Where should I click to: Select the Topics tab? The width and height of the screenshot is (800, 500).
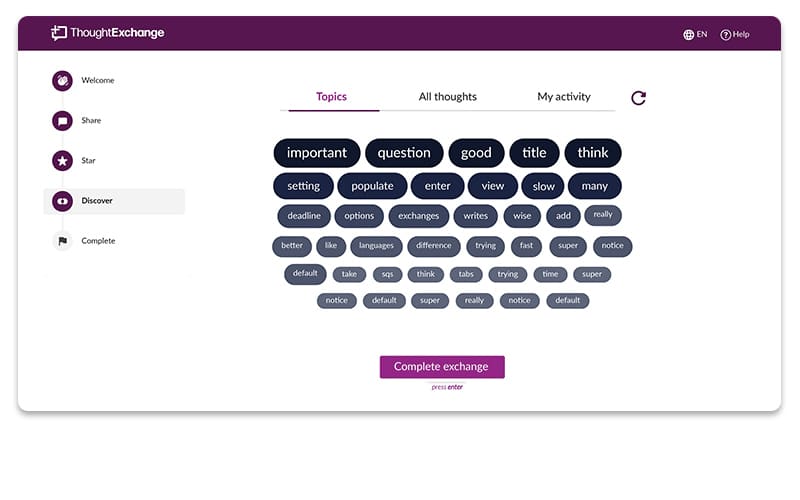332,96
